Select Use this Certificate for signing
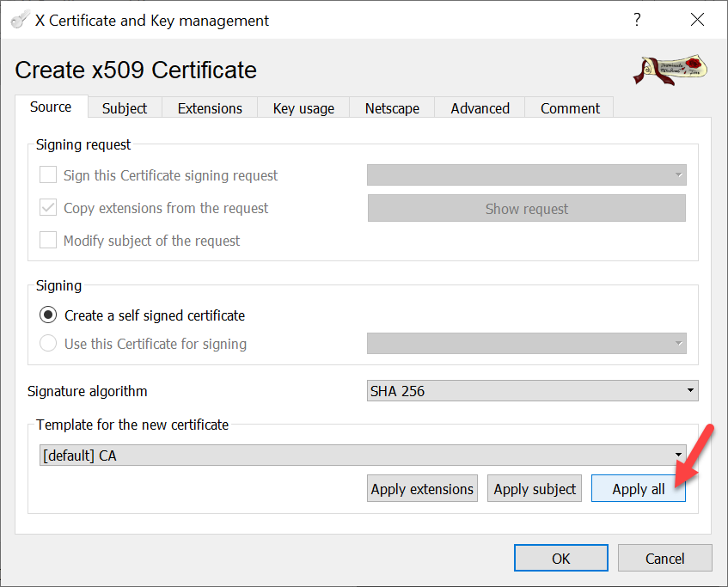The height and width of the screenshot is (587, 728). pyautogui.click(x=50, y=344)
